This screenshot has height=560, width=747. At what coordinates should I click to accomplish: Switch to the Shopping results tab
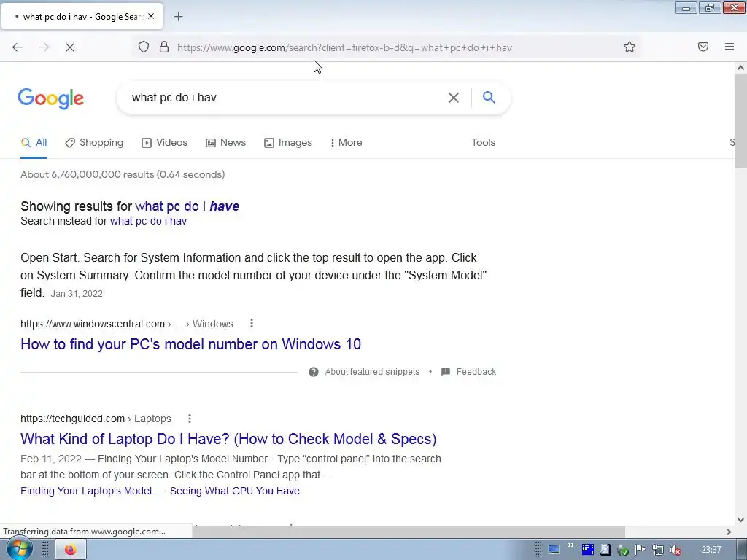coord(94,143)
